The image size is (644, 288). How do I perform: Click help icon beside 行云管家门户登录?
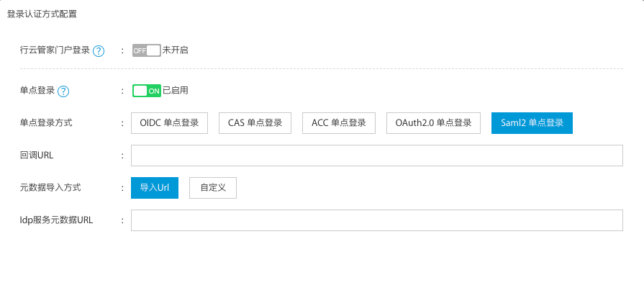99,51
